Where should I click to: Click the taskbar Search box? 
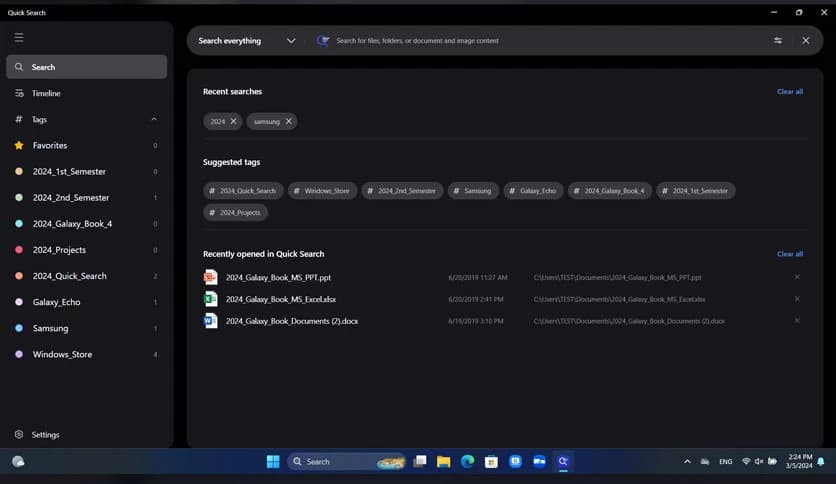pyautogui.click(x=347, y=462)
